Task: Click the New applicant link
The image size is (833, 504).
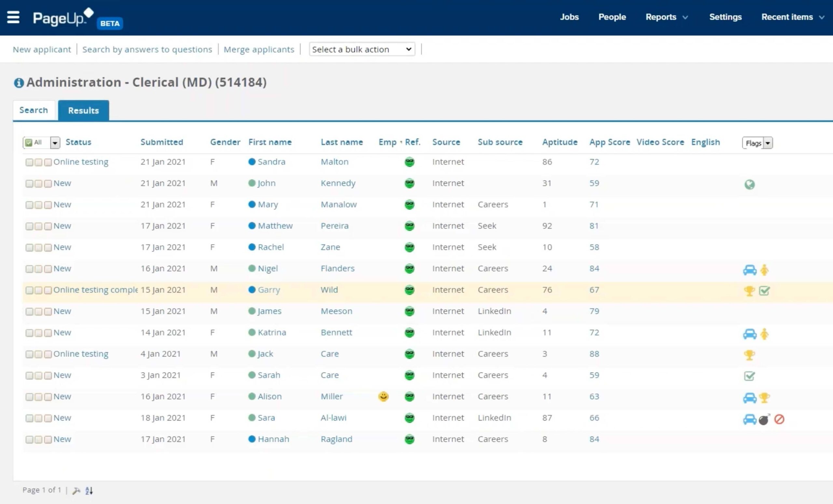Action: coord(42,49)
